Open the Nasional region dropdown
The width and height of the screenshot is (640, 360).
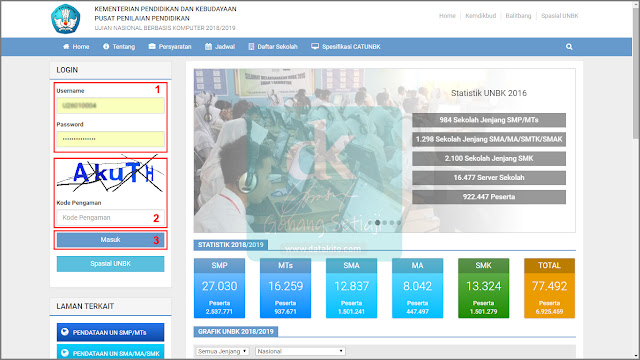tap(300, 351)
